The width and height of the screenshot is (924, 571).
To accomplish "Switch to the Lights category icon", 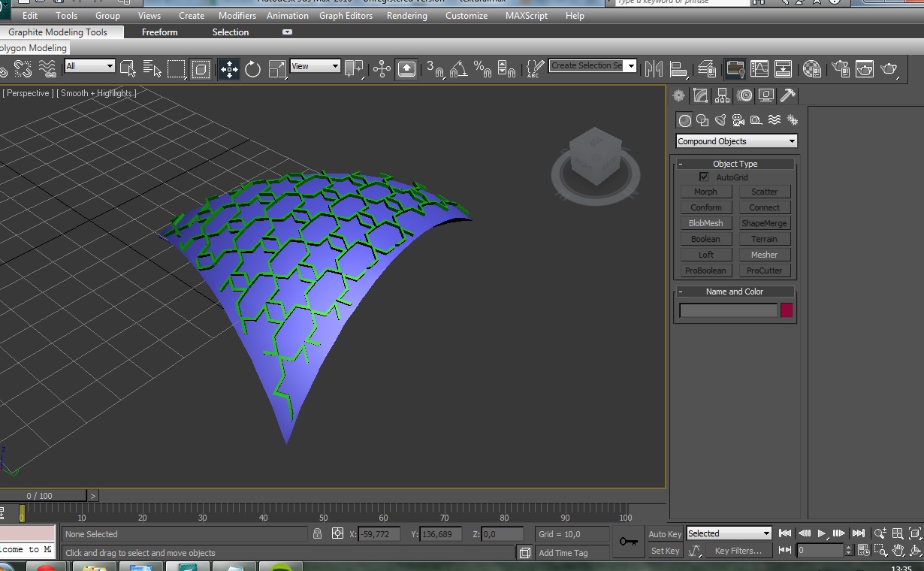I will click(720, 120).
